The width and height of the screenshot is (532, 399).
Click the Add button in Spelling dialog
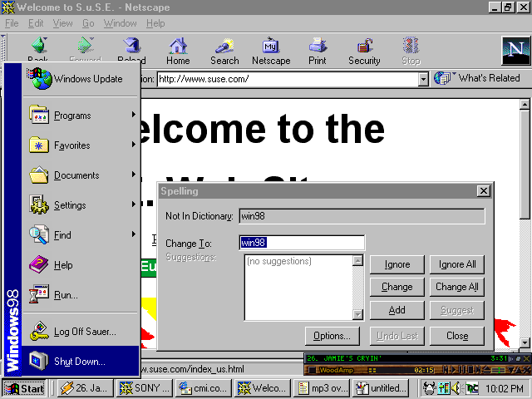397,310
